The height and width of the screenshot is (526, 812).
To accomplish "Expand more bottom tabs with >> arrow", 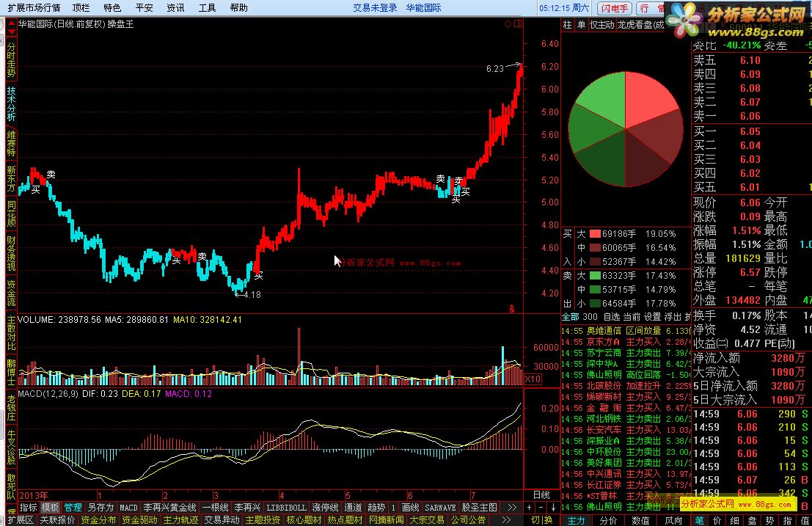I will [506, 520].
